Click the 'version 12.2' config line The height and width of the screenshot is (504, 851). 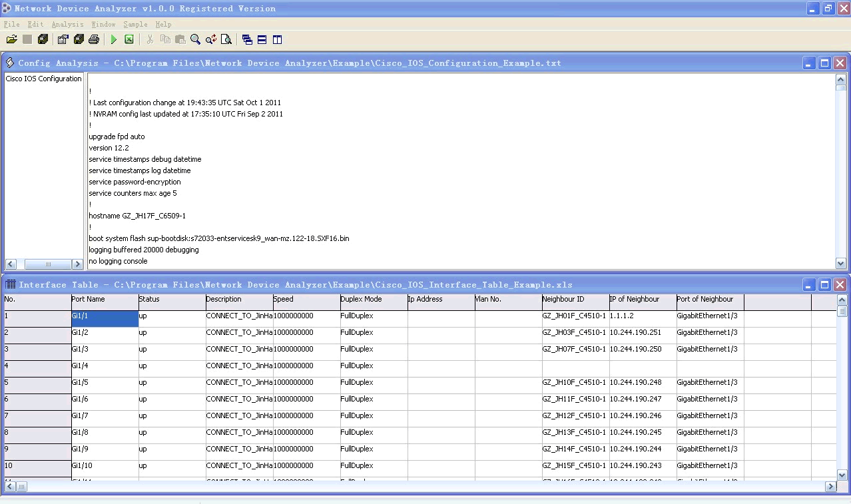click(x=109, y=148)
